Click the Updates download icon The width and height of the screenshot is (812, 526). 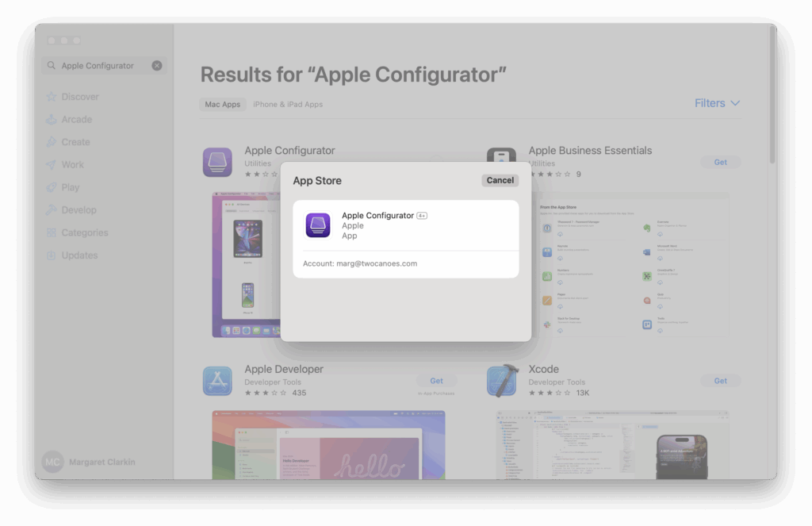point(51,255)
